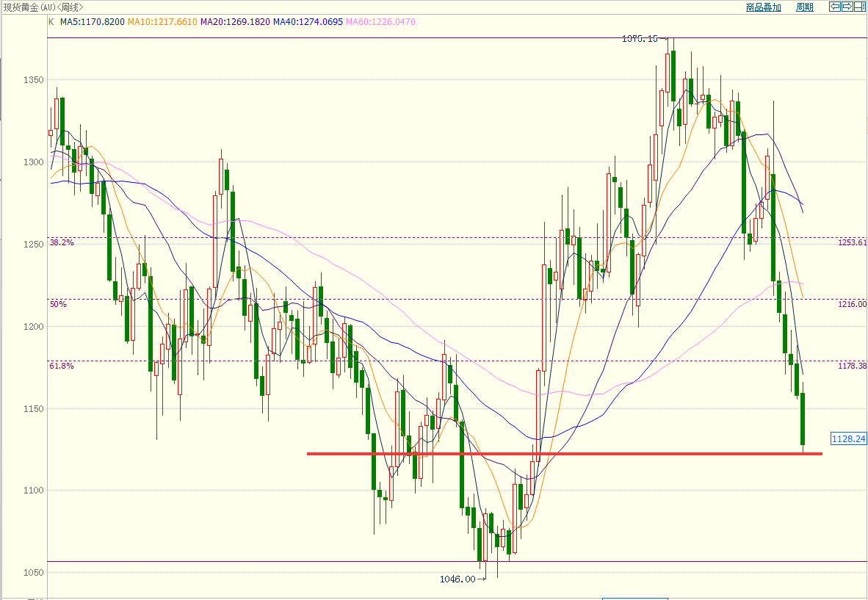Screen dimensions: 868x600
Task: Click the 1050 price axis label
Action: pyautogui.click(x=33, y=573)
